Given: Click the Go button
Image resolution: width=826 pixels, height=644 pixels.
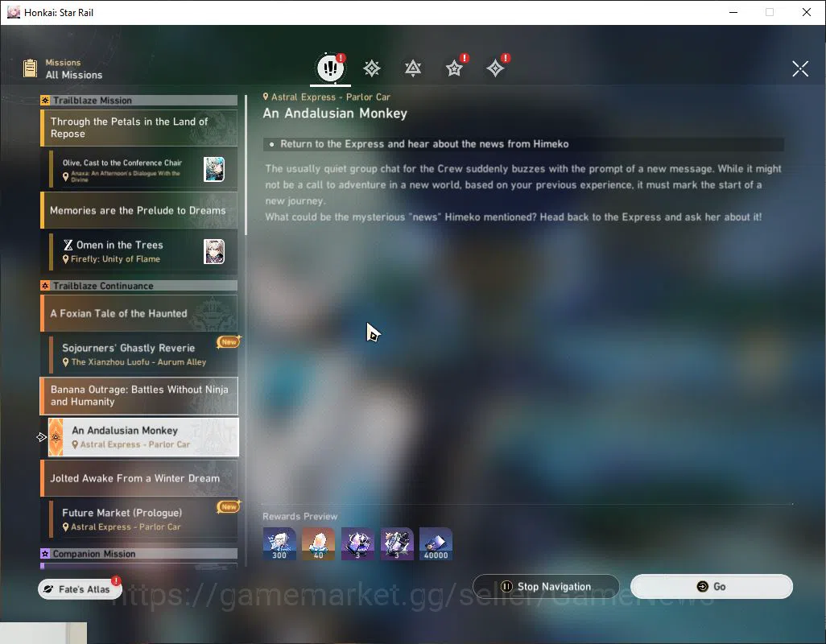Looking at the screenshot, I should [711, 586].
